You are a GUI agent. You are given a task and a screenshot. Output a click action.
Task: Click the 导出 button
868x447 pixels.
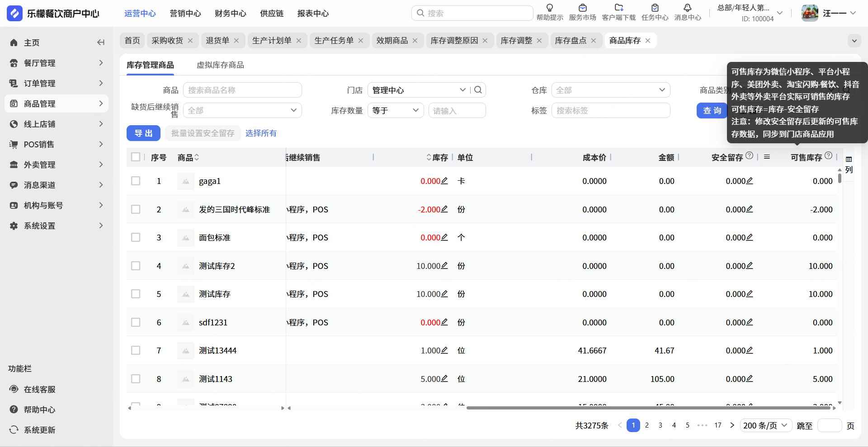pos(143,133)
